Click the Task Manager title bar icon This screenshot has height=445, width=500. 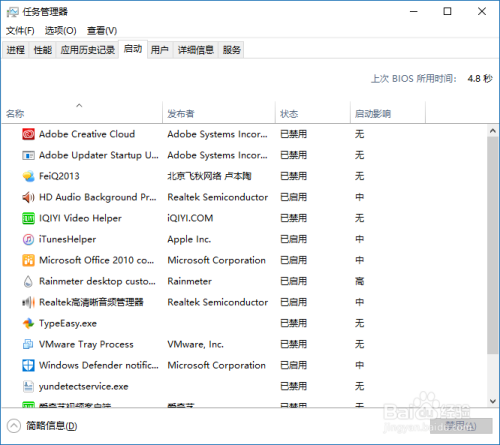13,12
